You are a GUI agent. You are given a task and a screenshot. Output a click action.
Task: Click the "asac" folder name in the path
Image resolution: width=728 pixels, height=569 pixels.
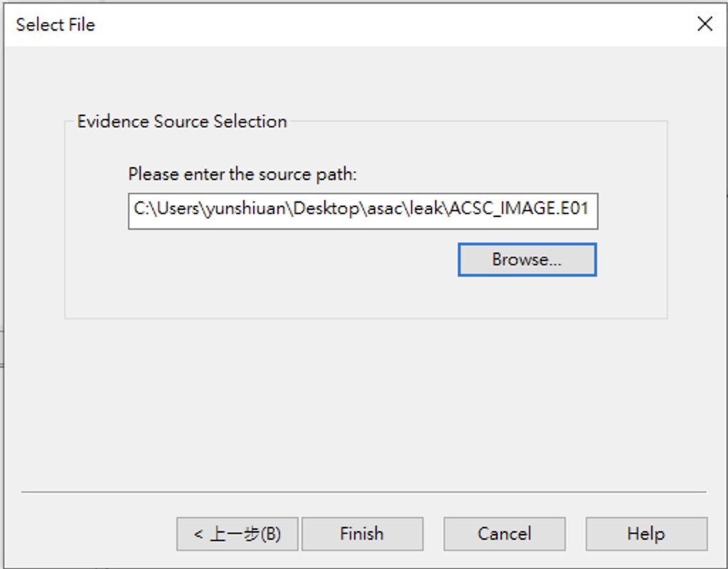click(384, 211)
